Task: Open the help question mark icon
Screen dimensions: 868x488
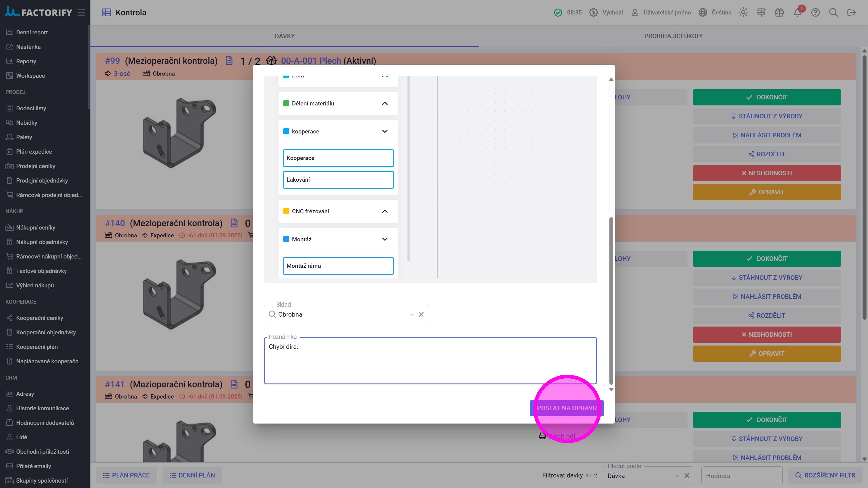Action: pyautogui.click(x=816, y=12)
